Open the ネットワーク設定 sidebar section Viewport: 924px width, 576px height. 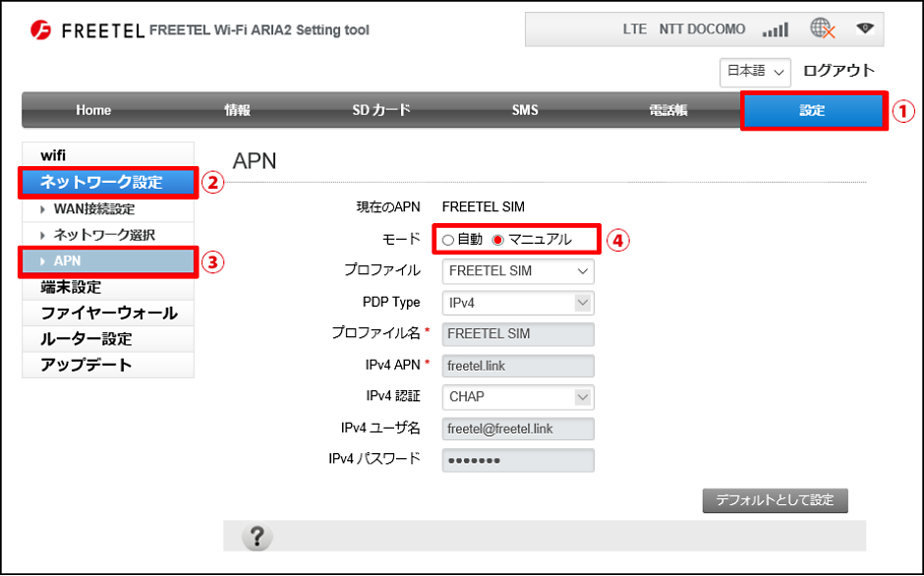click(108, 182)
